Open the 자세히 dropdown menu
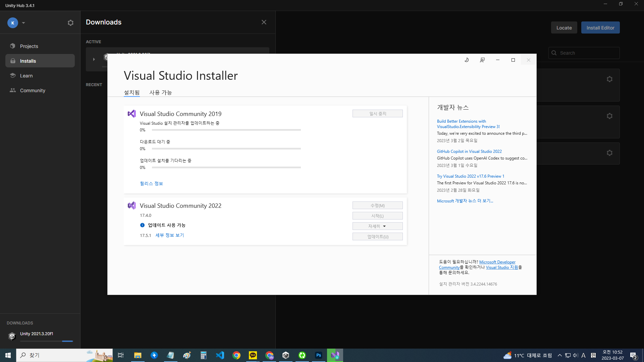Image resolution: width=644 pixels, height=362 pixels. pyautogui.click(x=378, y=226)
